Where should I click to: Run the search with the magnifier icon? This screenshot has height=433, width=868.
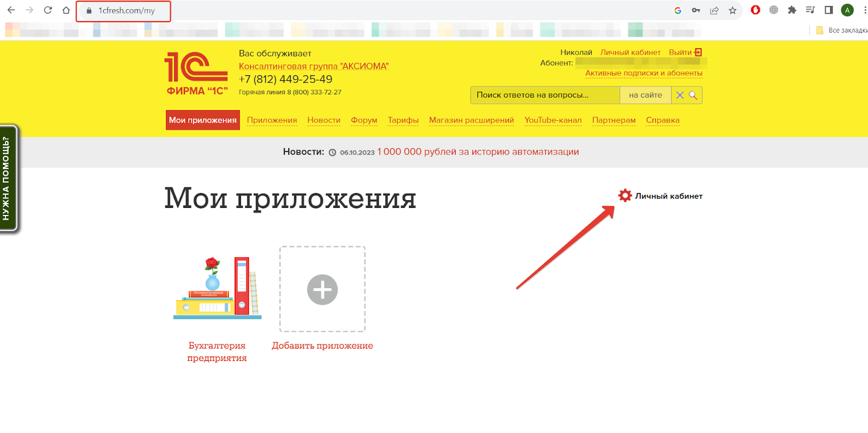[x=693, y=95]
